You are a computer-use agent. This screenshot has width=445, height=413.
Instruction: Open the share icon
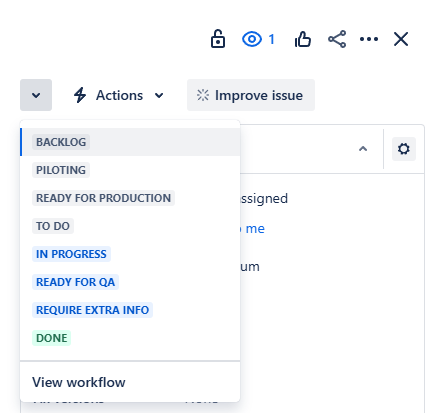tap(337, 39)
